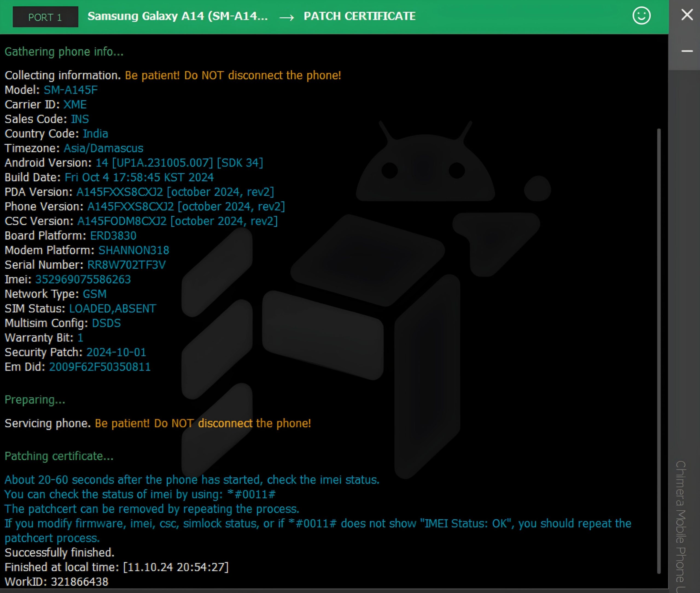700x593 pixels.
Task: Click the Board Platform value ERD3830
Action: (113, 236)
